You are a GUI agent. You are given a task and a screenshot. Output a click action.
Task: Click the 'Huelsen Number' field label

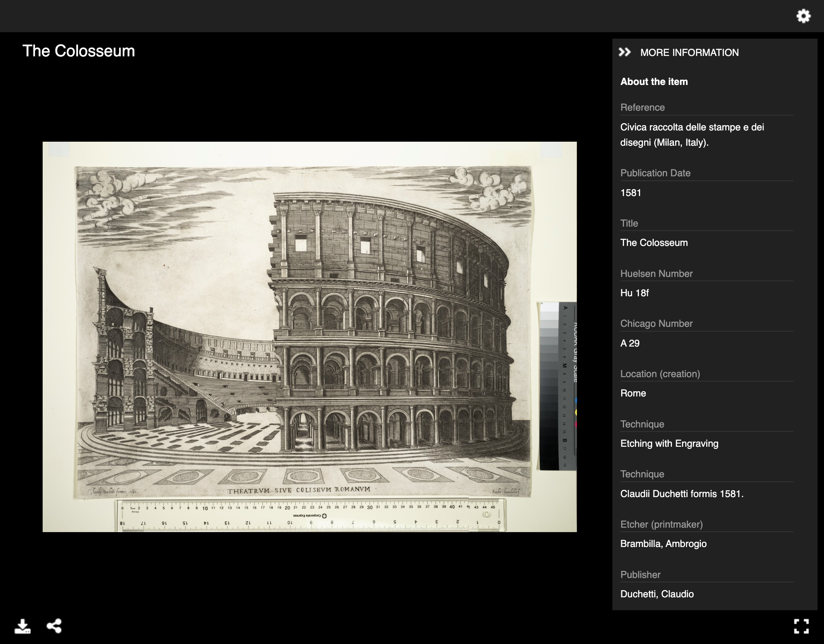[656, 274]
